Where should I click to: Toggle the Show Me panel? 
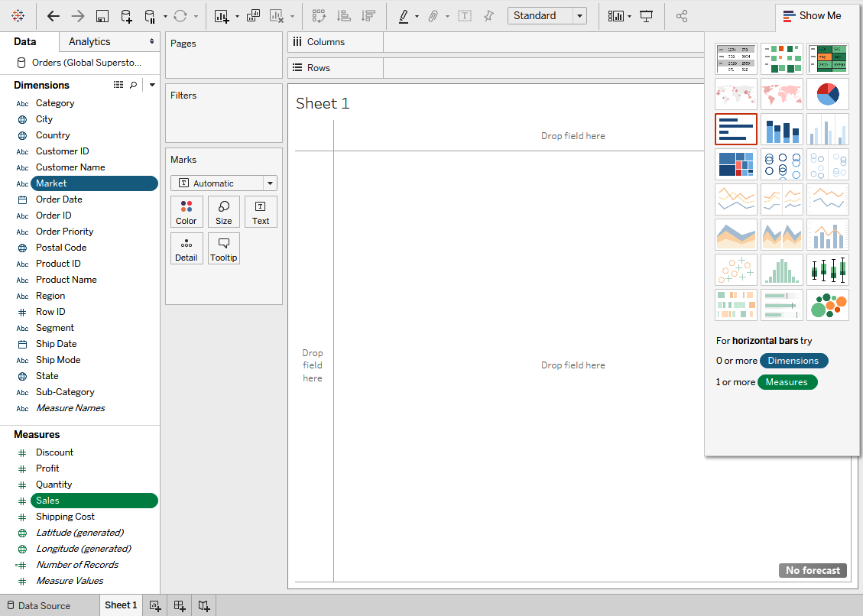(812, 16)
